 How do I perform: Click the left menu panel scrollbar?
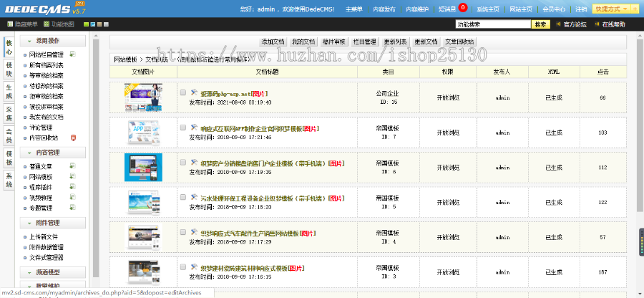tap(96, 158)
